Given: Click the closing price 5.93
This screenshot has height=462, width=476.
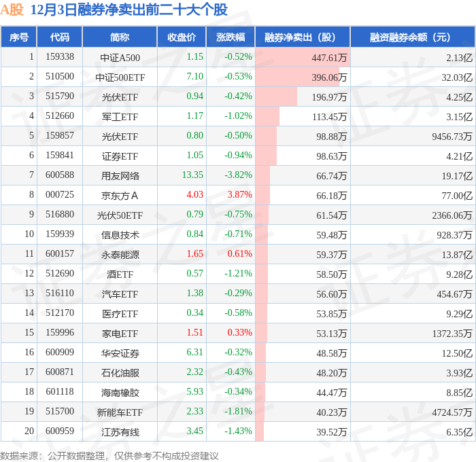Looking at the screenshot, I should pos(195,392).
